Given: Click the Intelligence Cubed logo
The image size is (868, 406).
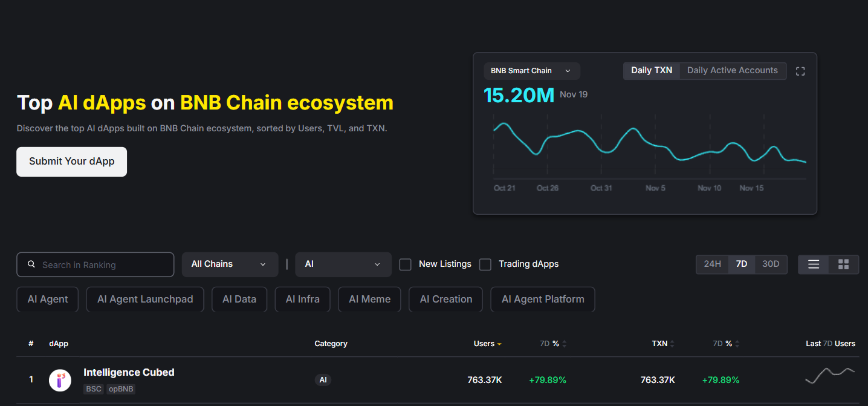Looking at the screenshot, I should [60, 380].
